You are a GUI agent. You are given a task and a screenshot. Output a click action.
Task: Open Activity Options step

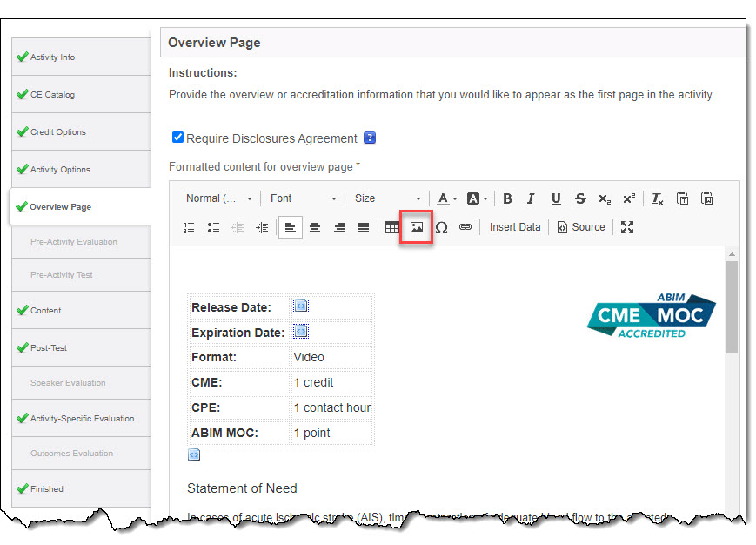click(81, 169)
